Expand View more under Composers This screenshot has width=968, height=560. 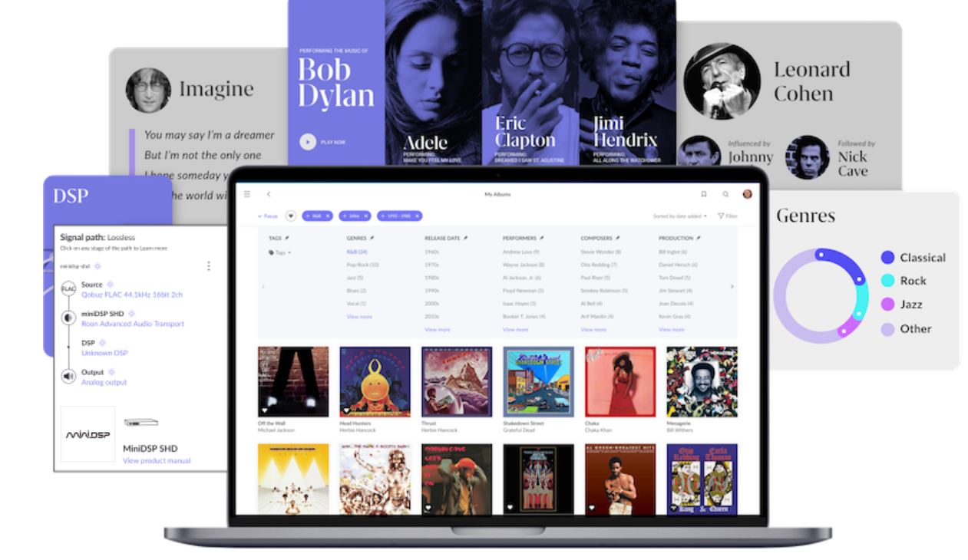[x=593, y=329]
